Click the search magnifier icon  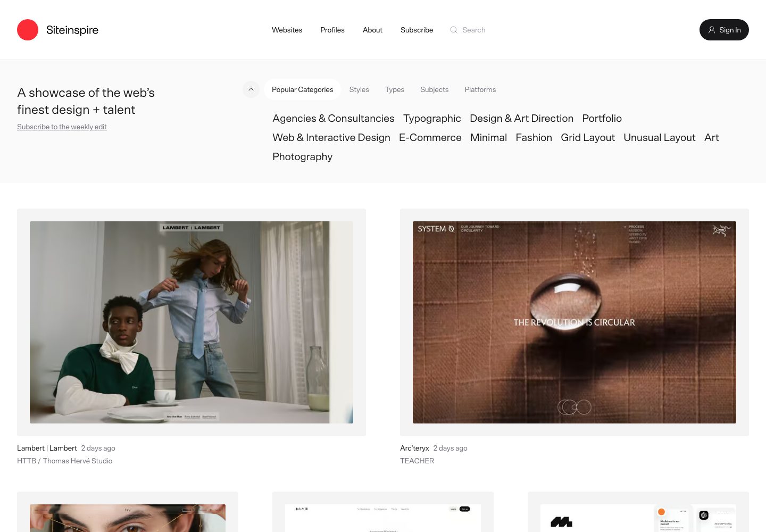454,30
